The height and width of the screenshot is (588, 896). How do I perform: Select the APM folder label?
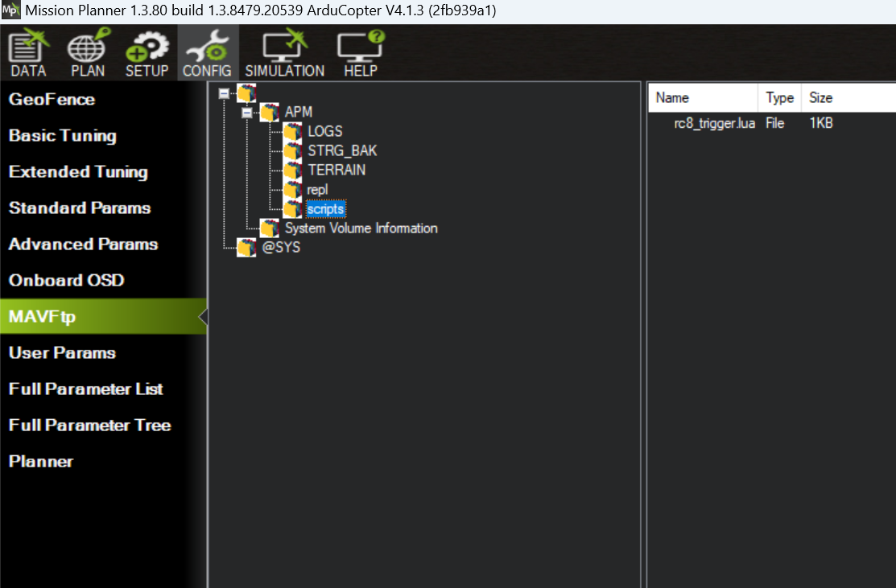[299, 112]
